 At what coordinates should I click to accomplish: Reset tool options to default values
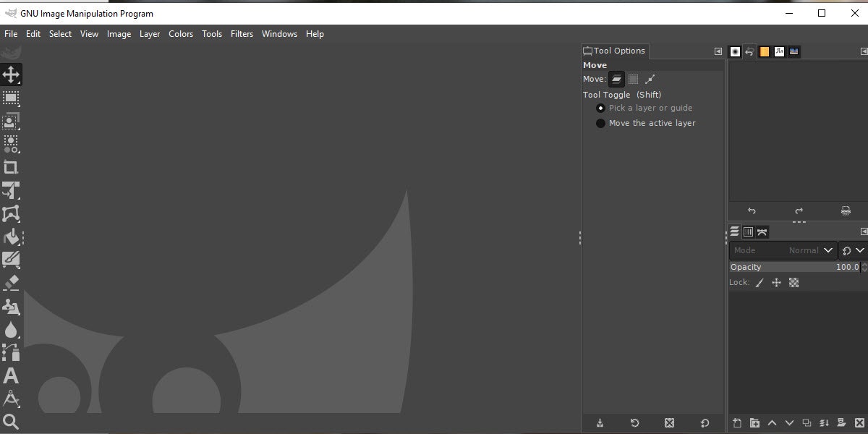click(x=705, y=423)
